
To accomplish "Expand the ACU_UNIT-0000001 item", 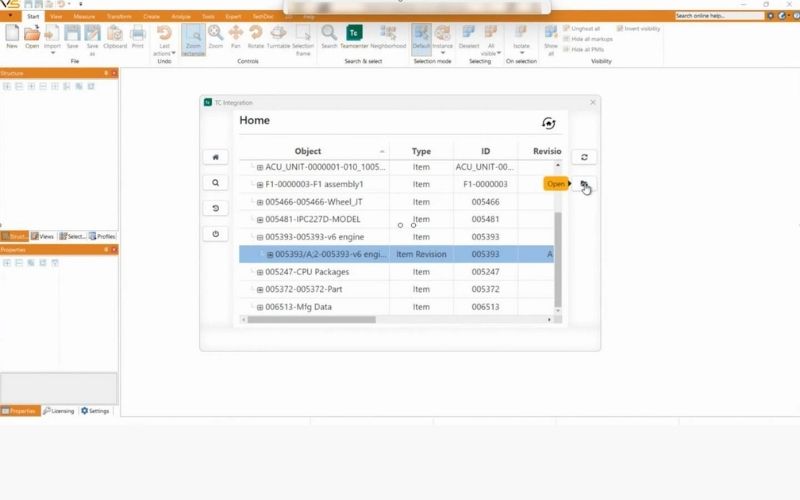I will pos(260,167).
